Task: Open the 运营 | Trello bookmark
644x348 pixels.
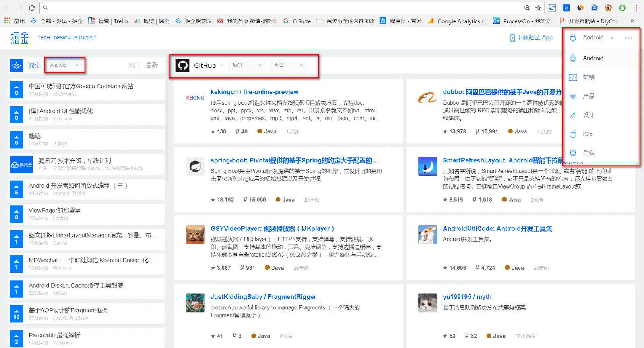Action: click(x=108, y=21)
